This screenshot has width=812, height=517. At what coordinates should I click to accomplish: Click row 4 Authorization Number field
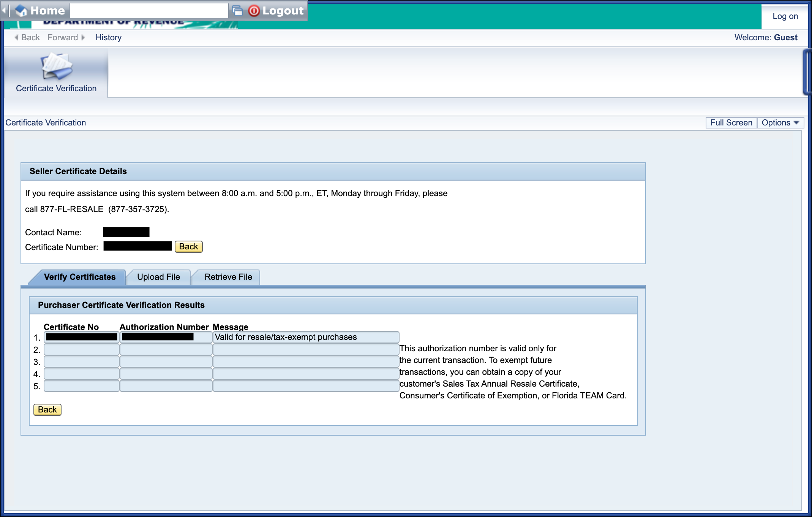pos(166,374)
